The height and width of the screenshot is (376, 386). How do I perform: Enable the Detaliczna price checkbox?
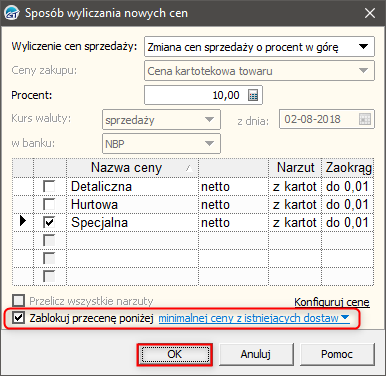click(x=49, y=186)
